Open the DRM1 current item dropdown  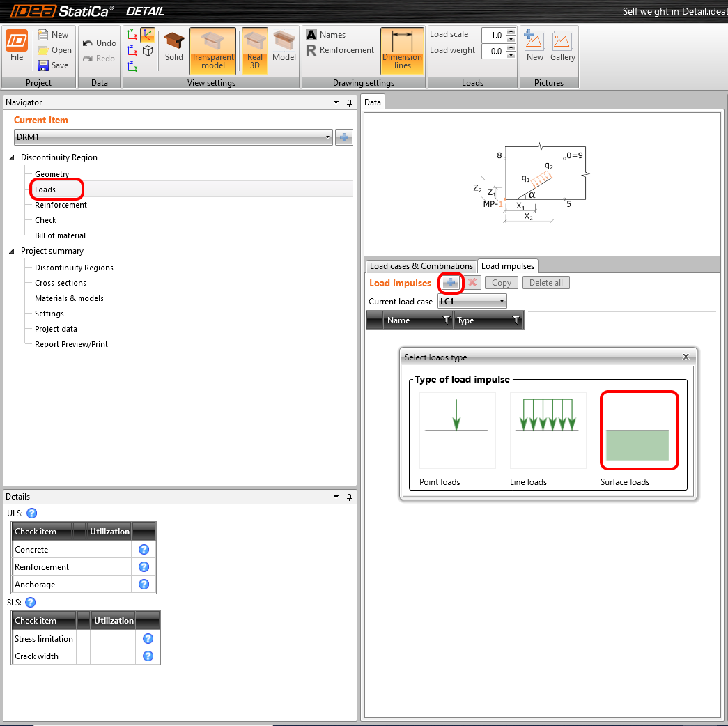point(328,137)
